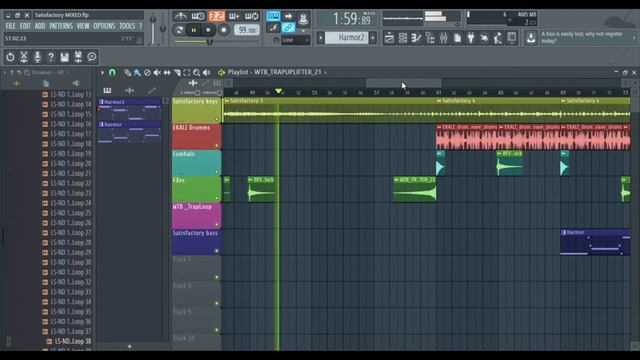
Task: Toggle the green magnet snap icon
Action: (112, 72)
